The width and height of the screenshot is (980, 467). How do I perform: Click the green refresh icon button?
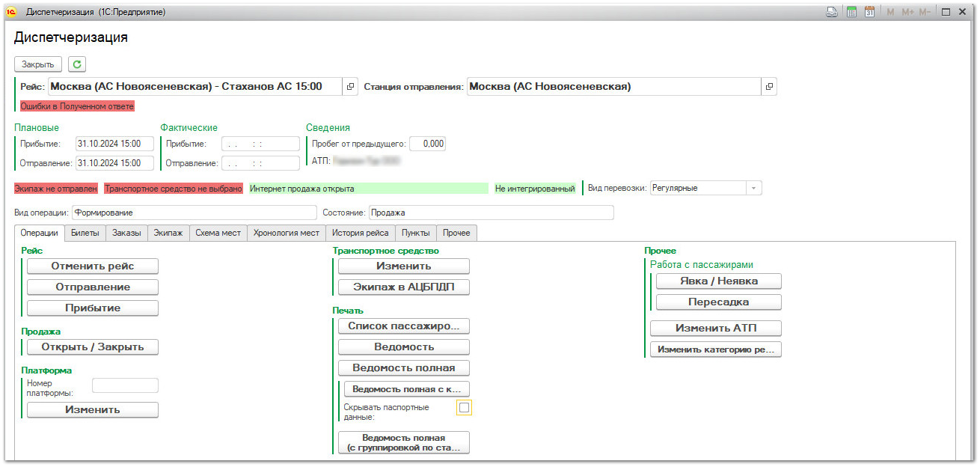pos(77,64)
